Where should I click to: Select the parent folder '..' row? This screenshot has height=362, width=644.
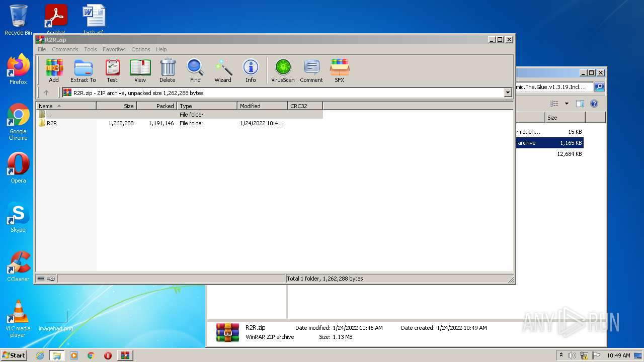[x=180, y=115]
